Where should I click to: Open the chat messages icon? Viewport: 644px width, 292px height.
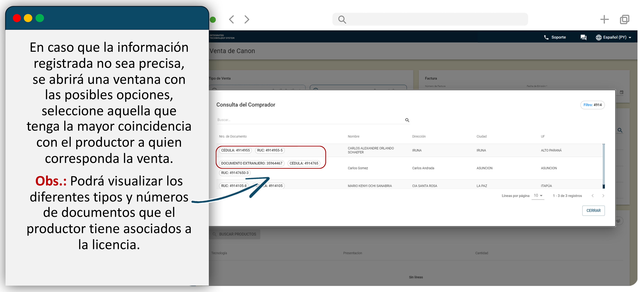click(x=583, y=37)
